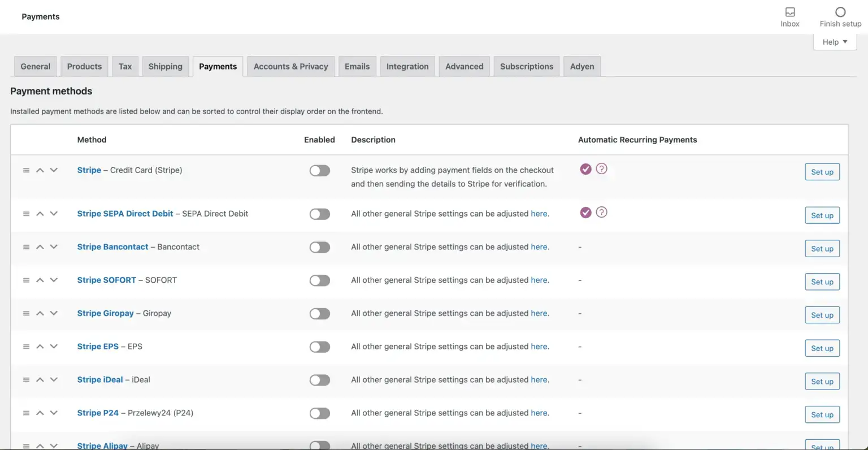Viewport: 868px width, 450px height.
Task: Move Stripe SOFORT up
Action: pyautogui.click(x=40, y=280)
